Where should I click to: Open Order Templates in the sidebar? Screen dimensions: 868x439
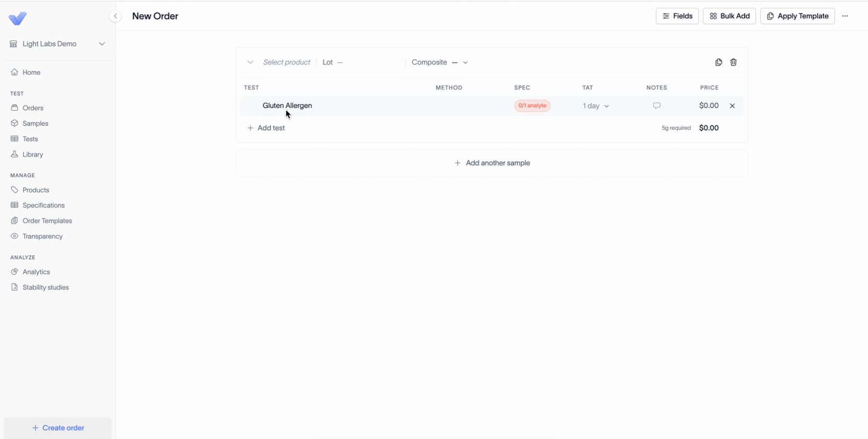point(48,221)
